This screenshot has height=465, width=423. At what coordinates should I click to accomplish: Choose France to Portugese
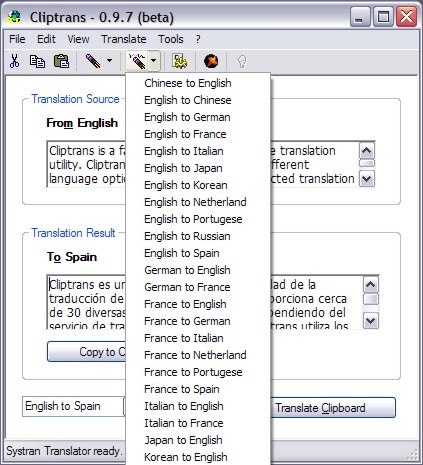[198, 372]
